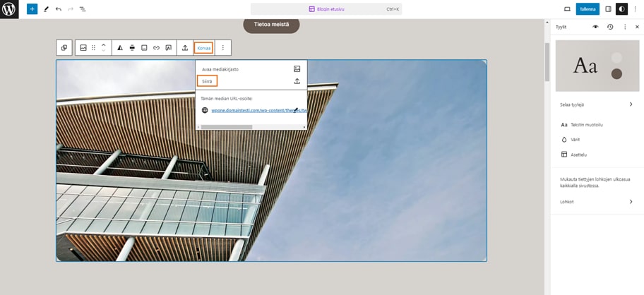Viewport: 644px width, 295px height.
Task: Click the WordPress logo
Action: point(9,9)
